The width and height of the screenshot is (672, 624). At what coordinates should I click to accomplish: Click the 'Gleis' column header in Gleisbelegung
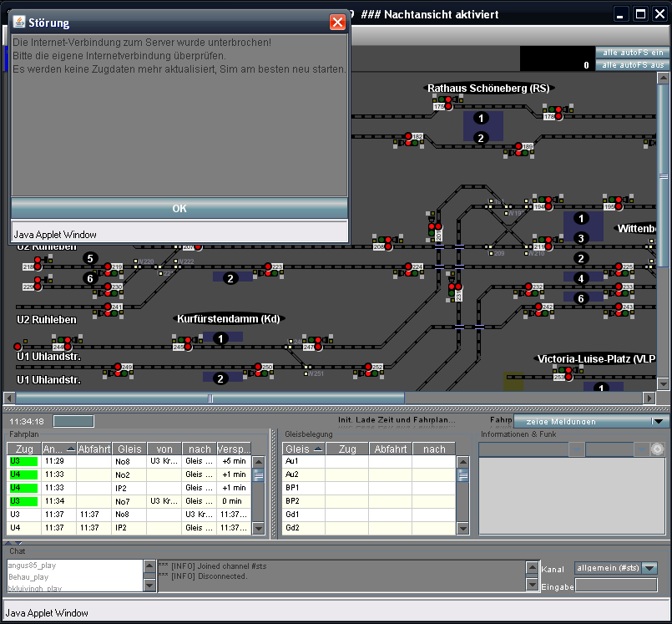tap(304, 449)
